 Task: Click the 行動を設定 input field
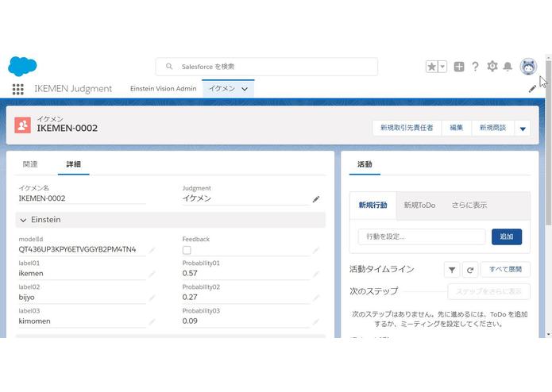[x=422, y=236]
